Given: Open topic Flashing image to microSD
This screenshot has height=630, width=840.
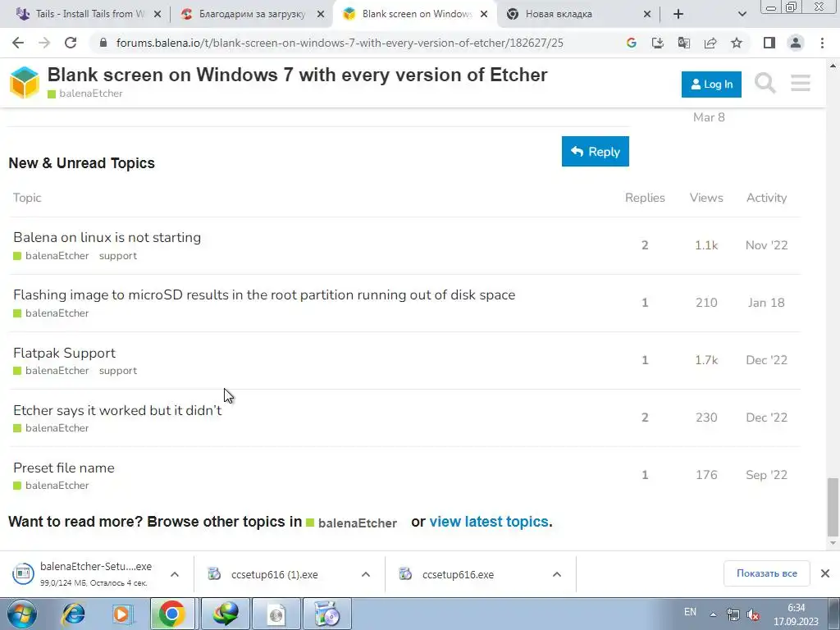Looking at the screenshot, I should pos(264,294).
